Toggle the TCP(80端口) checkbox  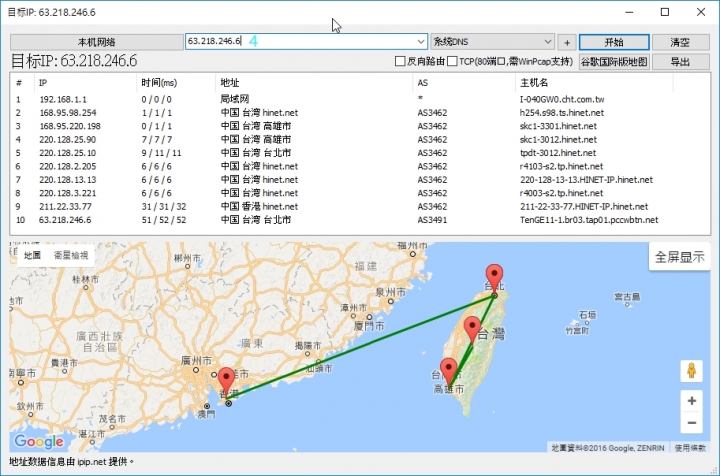[453, 62]
